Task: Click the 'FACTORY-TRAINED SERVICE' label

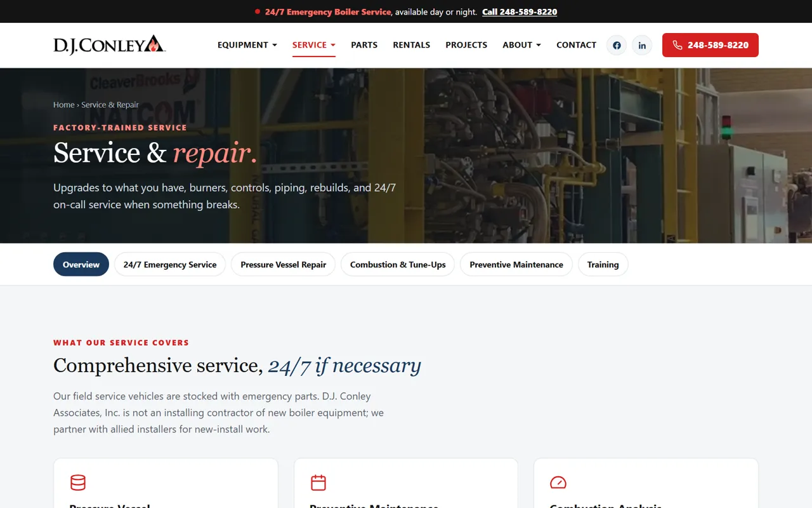Action: click(120, 128)
